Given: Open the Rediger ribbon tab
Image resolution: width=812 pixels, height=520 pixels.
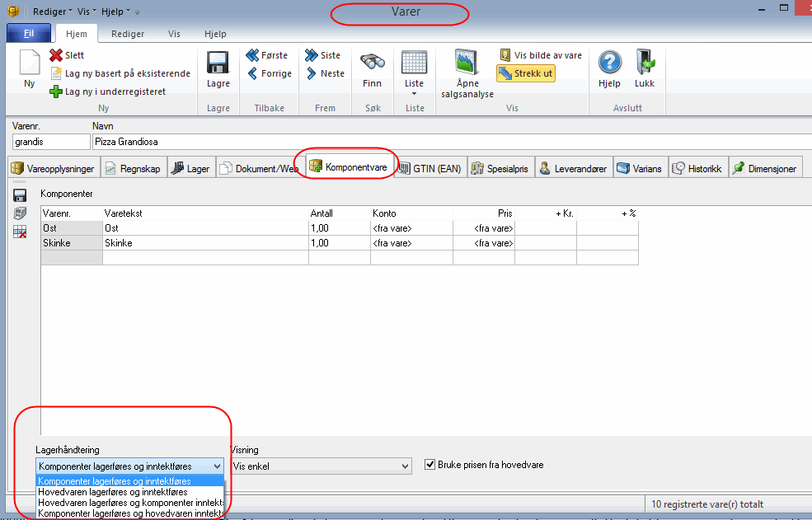Looking at the screenshot, I should tap(128, 34).
